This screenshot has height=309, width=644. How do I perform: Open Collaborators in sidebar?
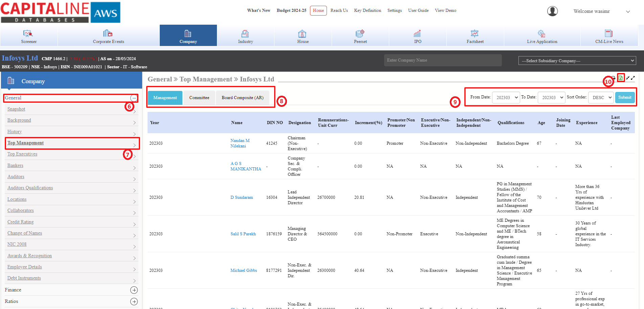click(x=21, y=211)
